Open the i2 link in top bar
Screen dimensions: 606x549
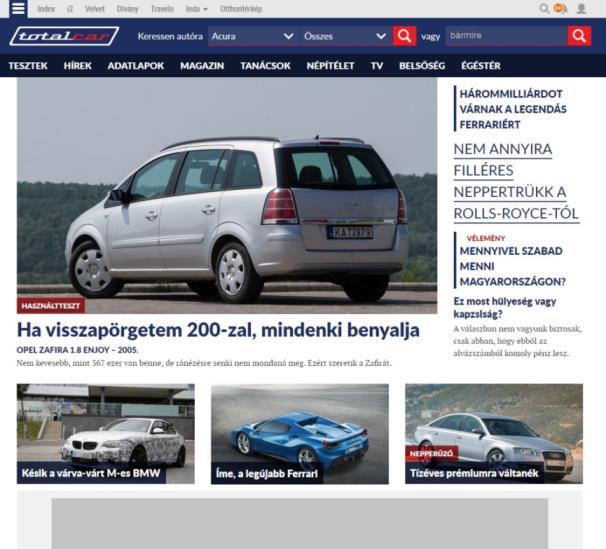pyautogui.click(x=70, y=9)
